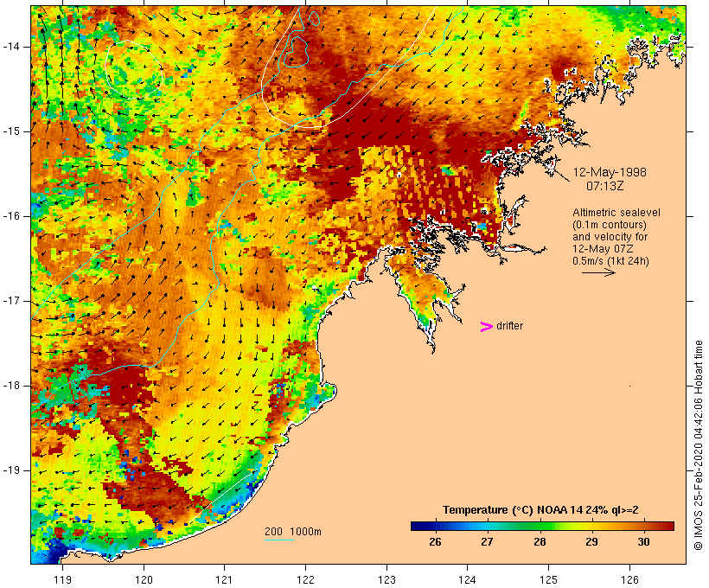The width and height of the screenshot is (709, 588).
Task: Click the longitude axis label '119'
Action: tap(62, 579)
